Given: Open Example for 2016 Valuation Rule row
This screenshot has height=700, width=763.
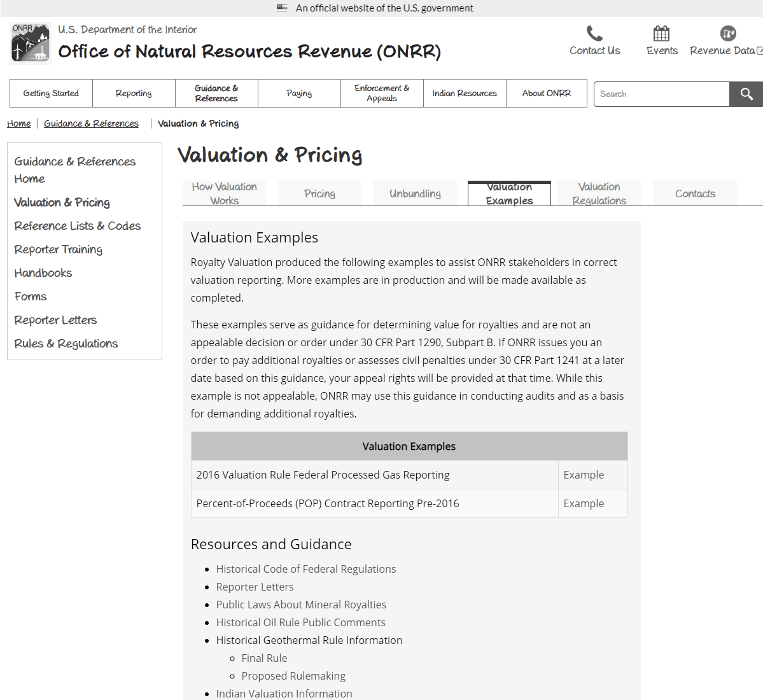Looking at the screenshot, I should click(x=584, y=475).
